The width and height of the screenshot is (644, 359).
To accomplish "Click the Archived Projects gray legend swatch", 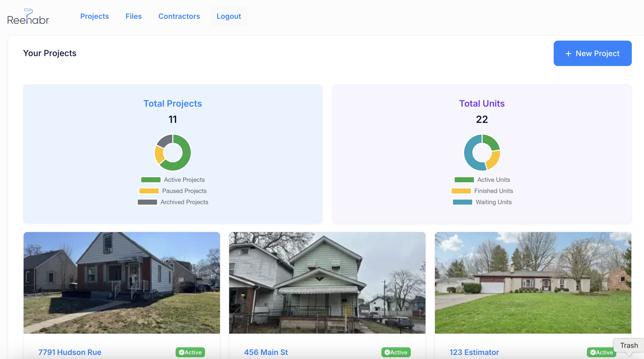I will click(x=147, y=202).
